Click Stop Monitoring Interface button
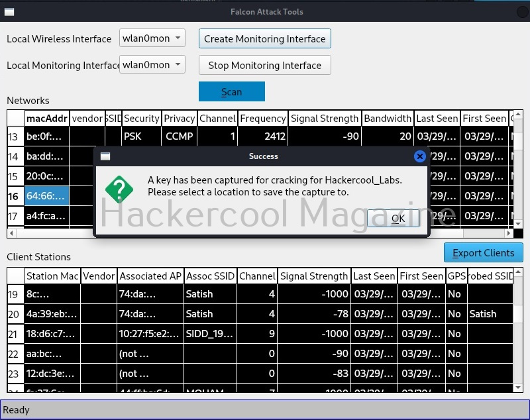Viewport: 530px width, 420px height. 264,65
